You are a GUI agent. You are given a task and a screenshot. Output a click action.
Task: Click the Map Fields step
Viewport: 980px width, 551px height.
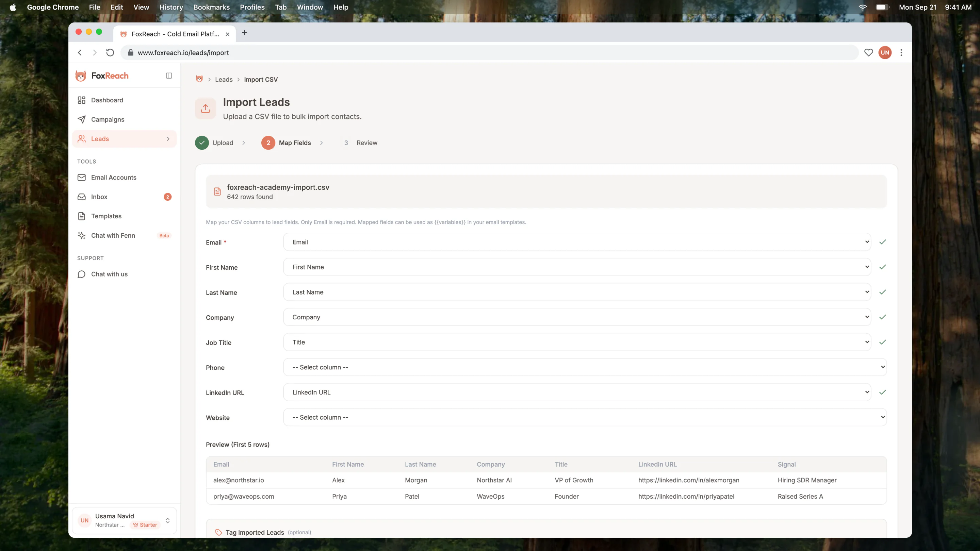(286, 143)
